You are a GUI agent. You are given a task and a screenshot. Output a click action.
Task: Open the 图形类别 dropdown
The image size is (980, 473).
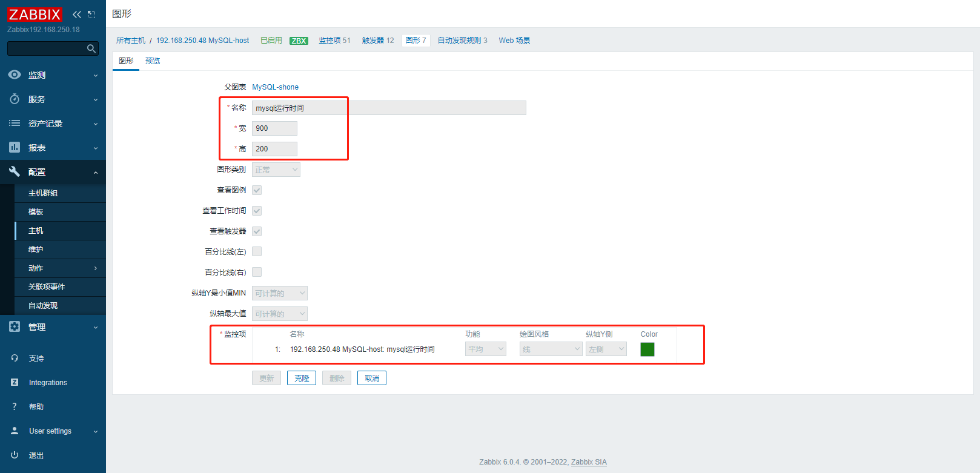[276, 170]
